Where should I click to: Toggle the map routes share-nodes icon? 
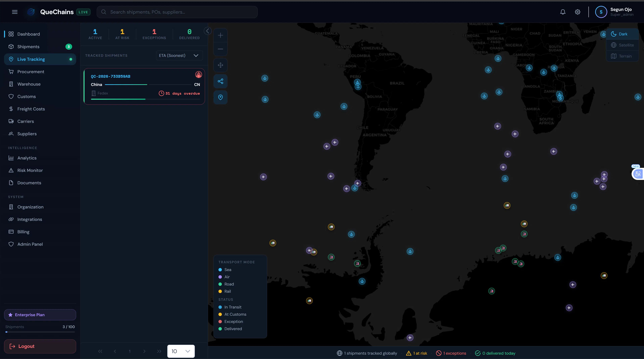(x=220, y=81)
